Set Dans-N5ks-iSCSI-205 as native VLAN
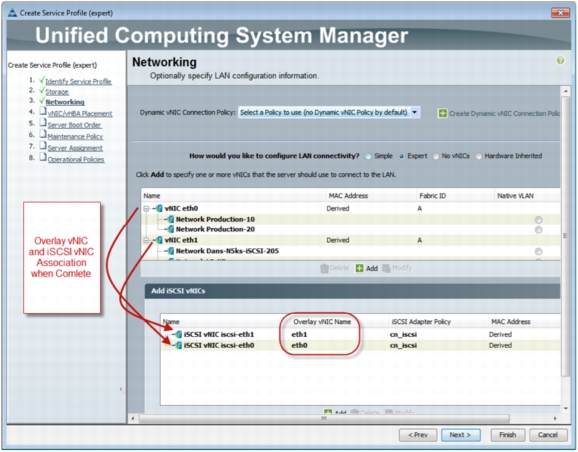The width and height of the screenshot is (578, 452). coord(538,251)
